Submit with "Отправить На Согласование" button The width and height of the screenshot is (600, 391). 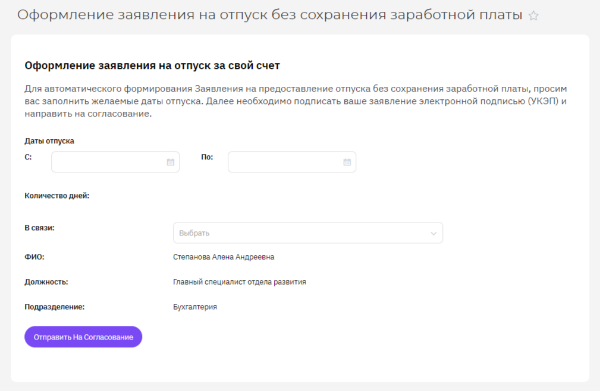tap(83, 337)
